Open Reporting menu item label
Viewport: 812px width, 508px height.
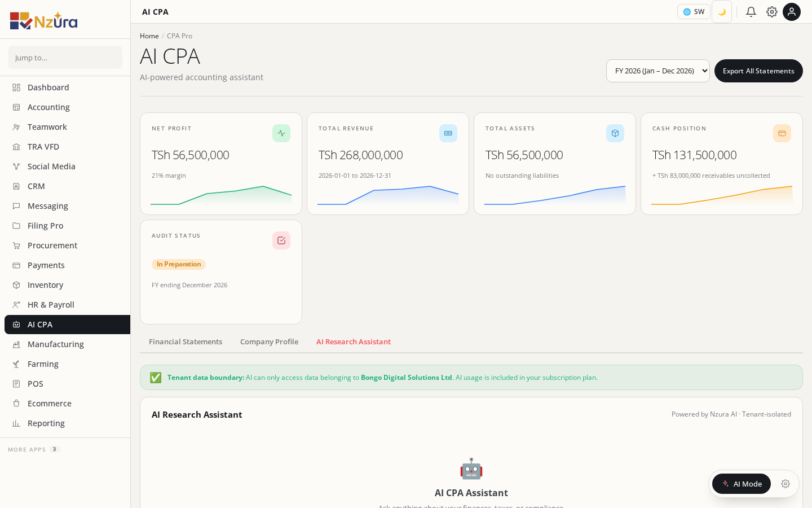coord(46,423)
